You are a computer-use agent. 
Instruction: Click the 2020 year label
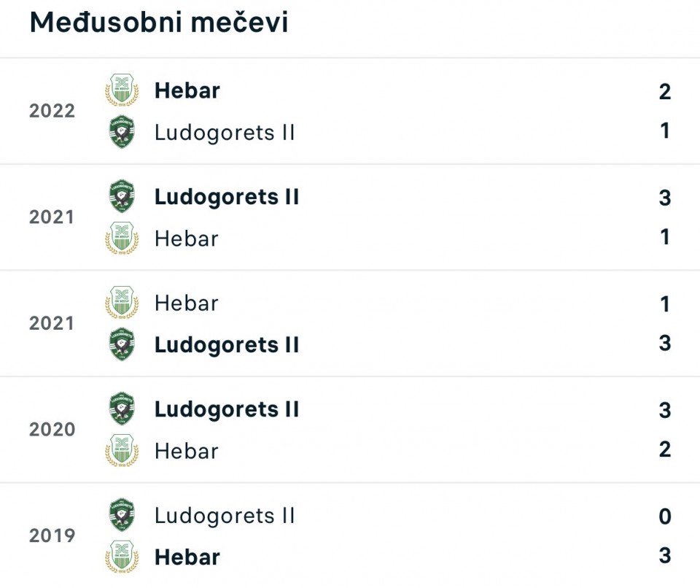point(52,430)
